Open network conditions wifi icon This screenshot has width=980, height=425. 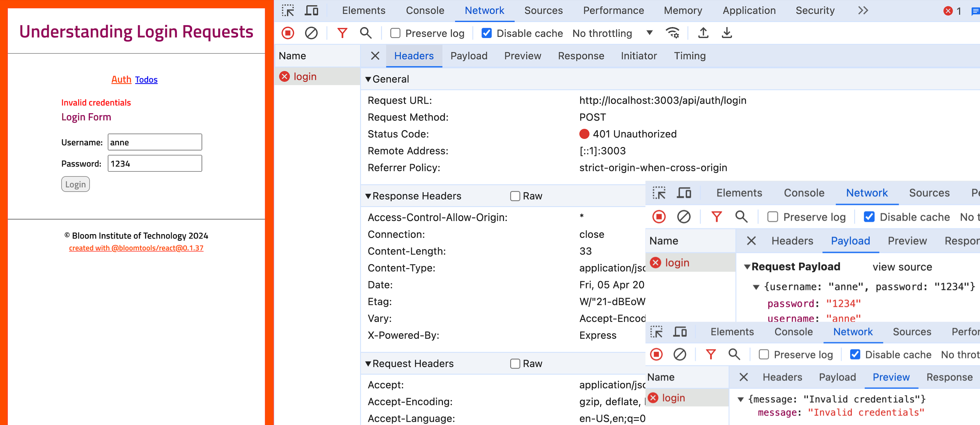[x=672, y=33]
